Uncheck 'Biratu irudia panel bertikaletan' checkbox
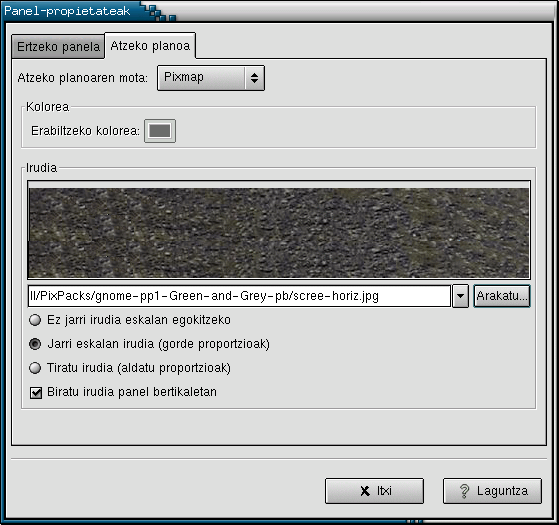The image size is (559, 525). pyautogui.click(x=36, y=392)
